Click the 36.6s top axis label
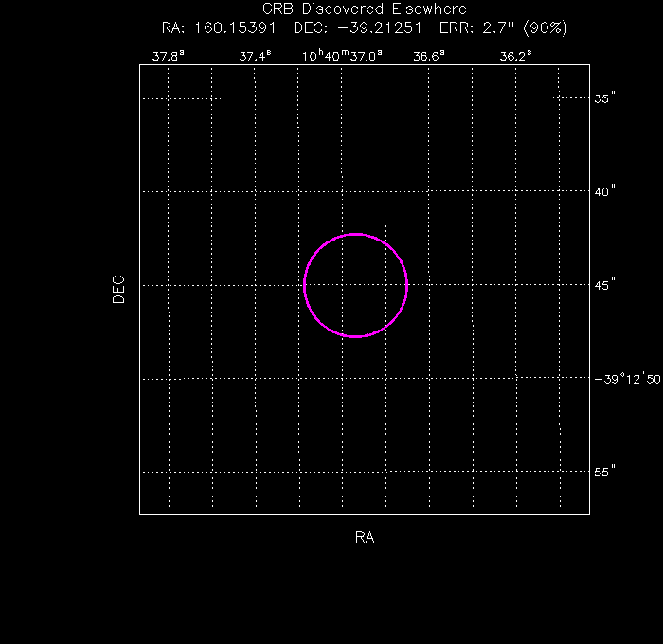Screen dimensions: 663x644 tap(429, 56)
